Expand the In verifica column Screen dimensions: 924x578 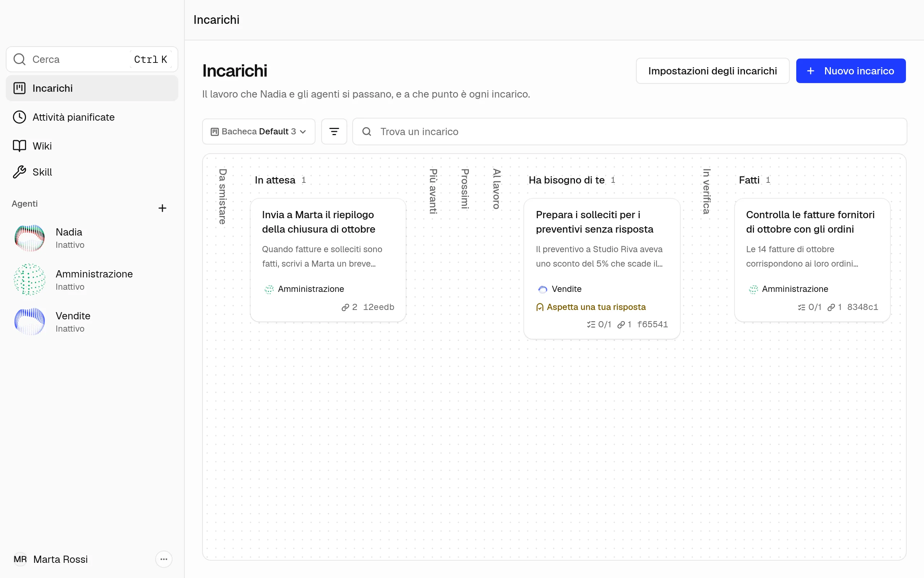pos(706,191)
